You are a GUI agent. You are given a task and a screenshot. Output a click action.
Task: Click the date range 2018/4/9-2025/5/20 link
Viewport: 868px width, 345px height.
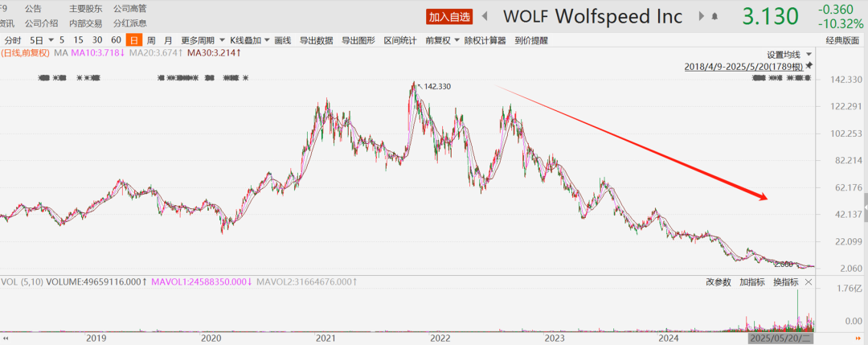(743, 66)
